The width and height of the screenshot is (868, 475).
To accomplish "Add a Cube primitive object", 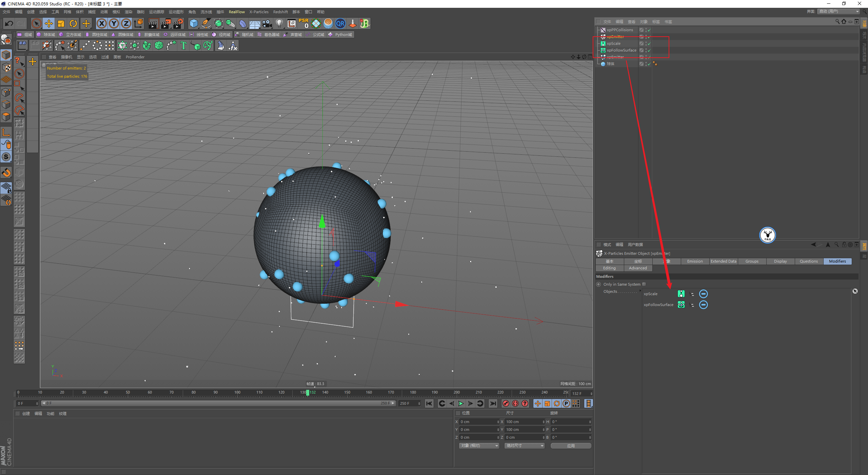I will tap(194, 23).
